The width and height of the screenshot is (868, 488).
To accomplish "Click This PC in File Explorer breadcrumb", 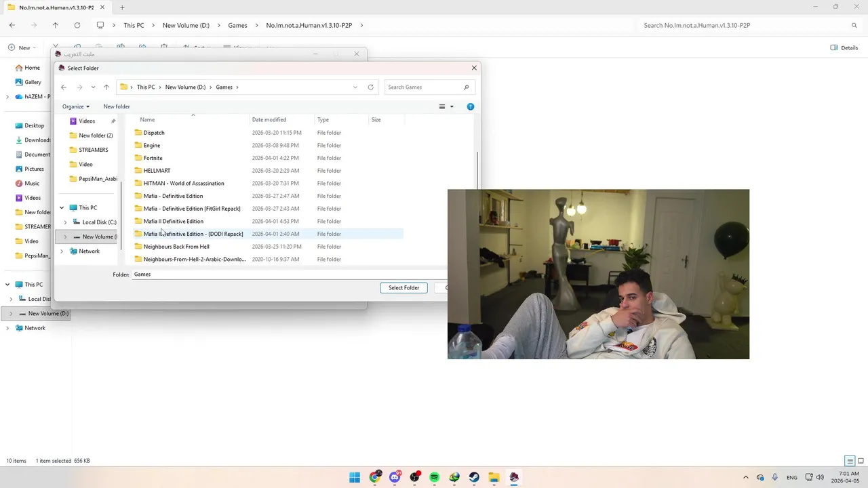I will tap(134, 25).
